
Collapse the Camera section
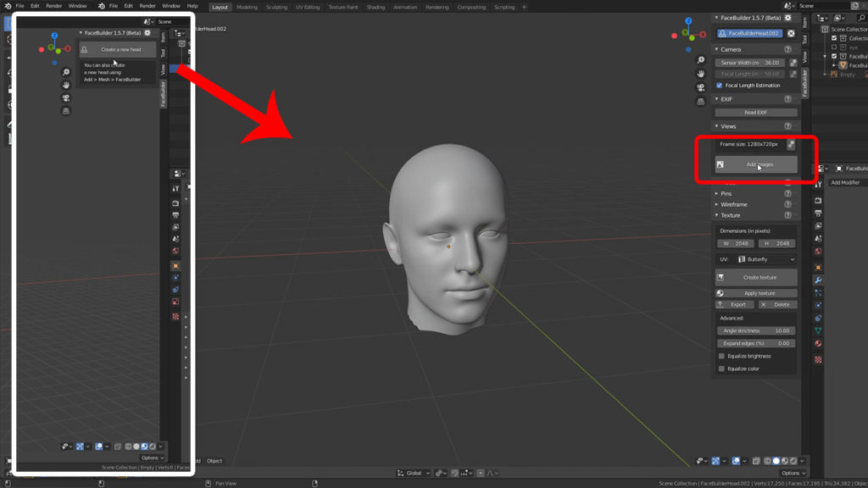(727, 49)
